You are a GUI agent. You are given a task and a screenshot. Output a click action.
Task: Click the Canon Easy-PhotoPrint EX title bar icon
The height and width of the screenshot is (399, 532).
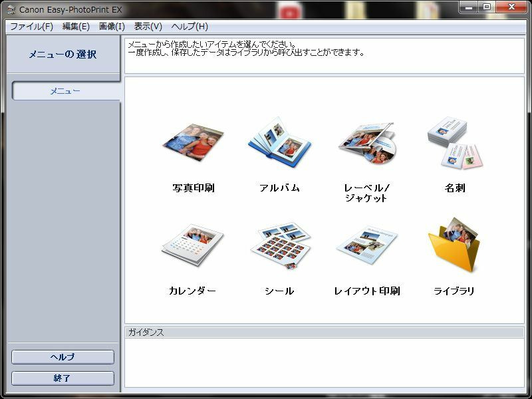tap(11, 9)
